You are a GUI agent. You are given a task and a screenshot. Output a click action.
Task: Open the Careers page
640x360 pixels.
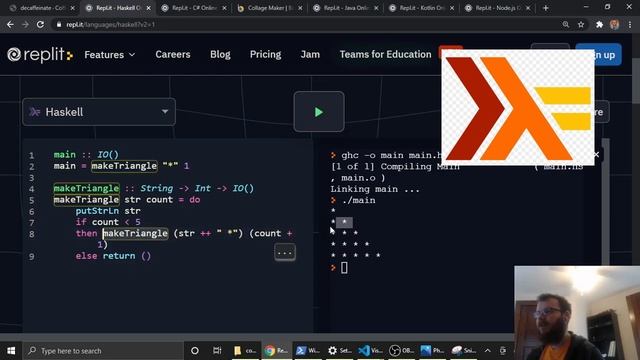pyautogui.click(x=173, y=54)
